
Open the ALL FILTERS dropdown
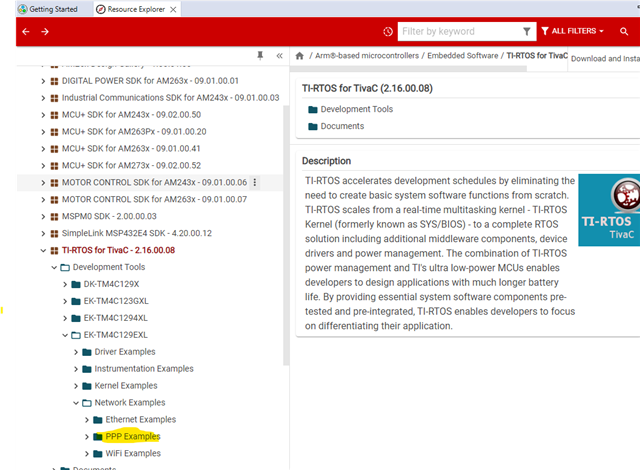click(572, 31)
